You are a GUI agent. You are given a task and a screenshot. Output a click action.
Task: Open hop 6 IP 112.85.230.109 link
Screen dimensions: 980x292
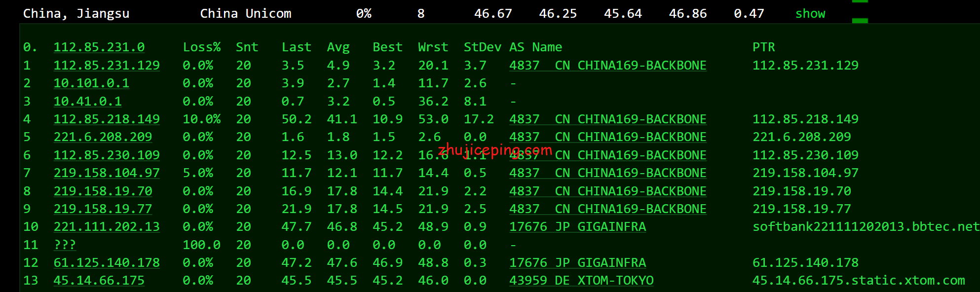coord(107,155)
